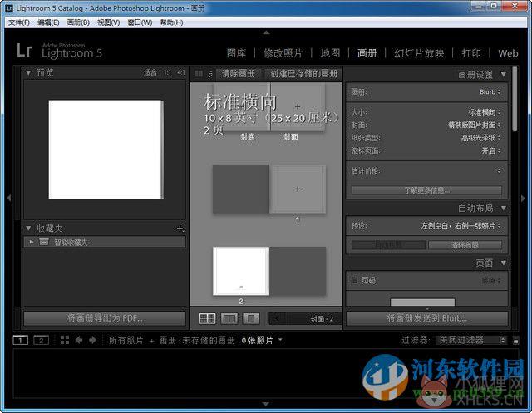Open the 徽标页面 logo page dropdown
The height and width of the screenshot is (413, 532).
(491, 150)
